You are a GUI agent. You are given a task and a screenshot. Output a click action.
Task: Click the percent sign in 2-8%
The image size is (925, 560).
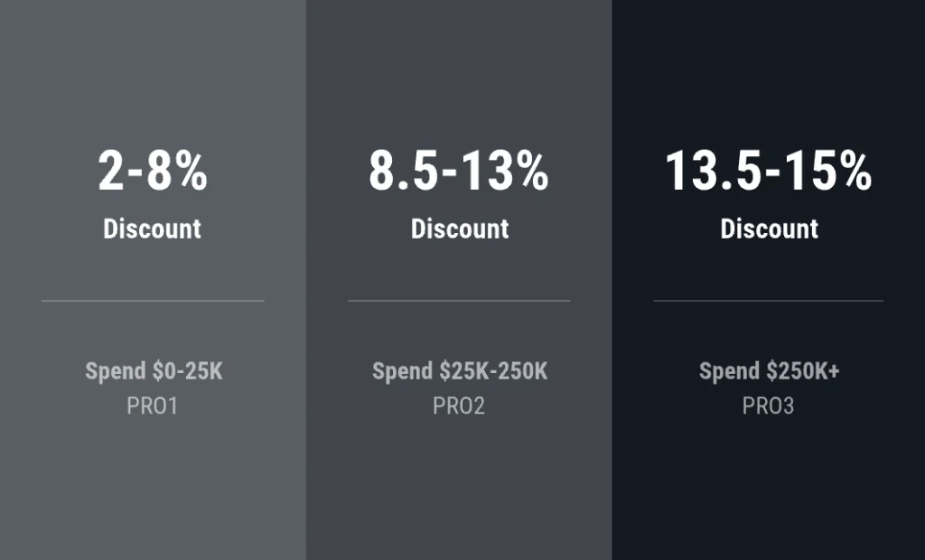192,172
